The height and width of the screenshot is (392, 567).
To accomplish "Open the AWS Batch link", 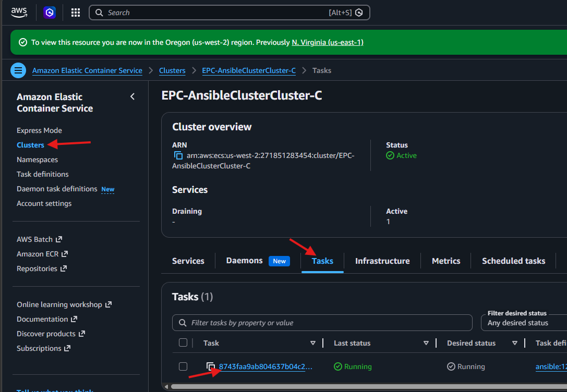I will click(34, 239).
